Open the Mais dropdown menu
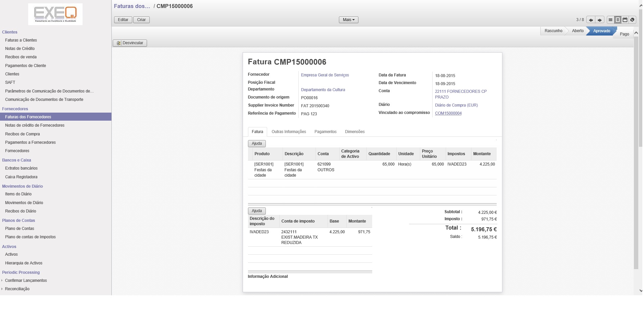Screen dimensions: 644x309 349,20
